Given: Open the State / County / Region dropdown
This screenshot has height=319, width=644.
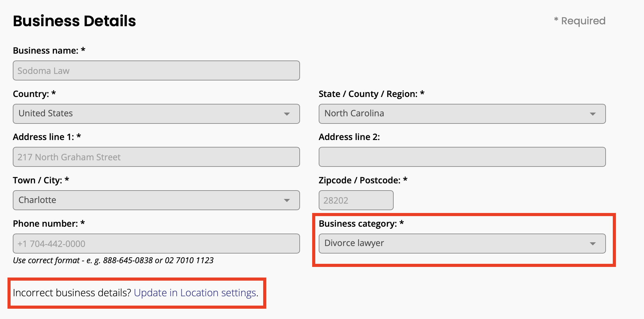Looking at the screenshot, I should [x=462, y=114].
